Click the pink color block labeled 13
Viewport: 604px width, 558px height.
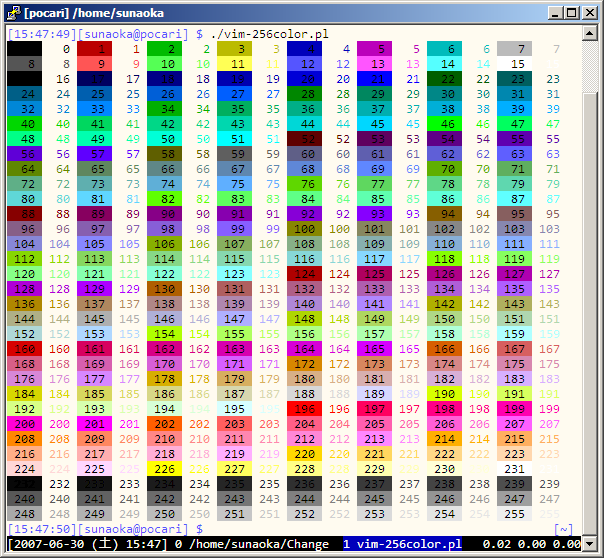tap(374, 64)
